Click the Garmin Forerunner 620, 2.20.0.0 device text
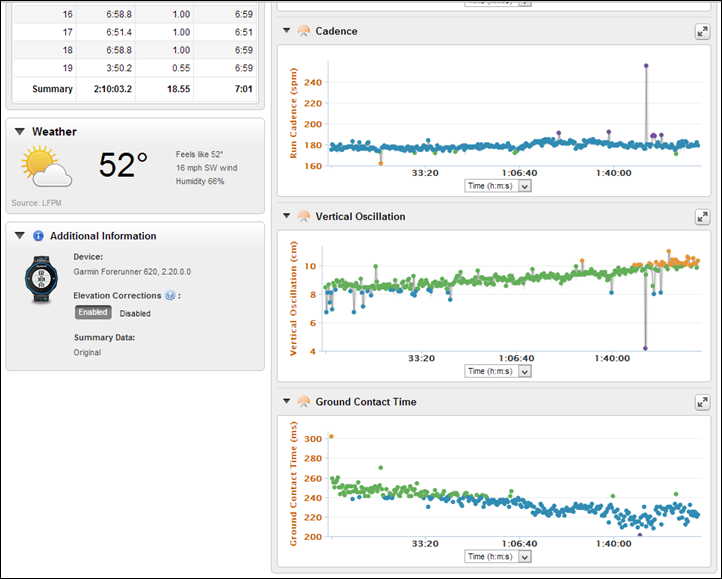This screenshot has height=579, width=722. pyautogui.click(x=132, y=272)
